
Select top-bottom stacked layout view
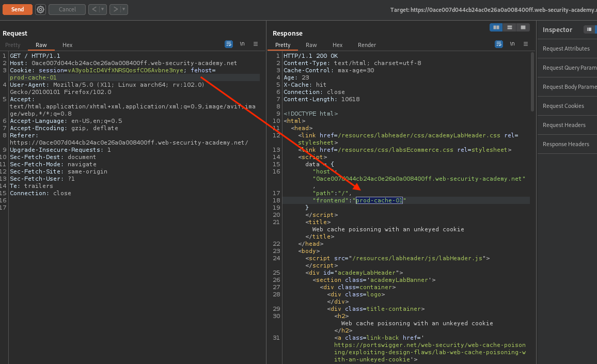(x=510, y=27)
